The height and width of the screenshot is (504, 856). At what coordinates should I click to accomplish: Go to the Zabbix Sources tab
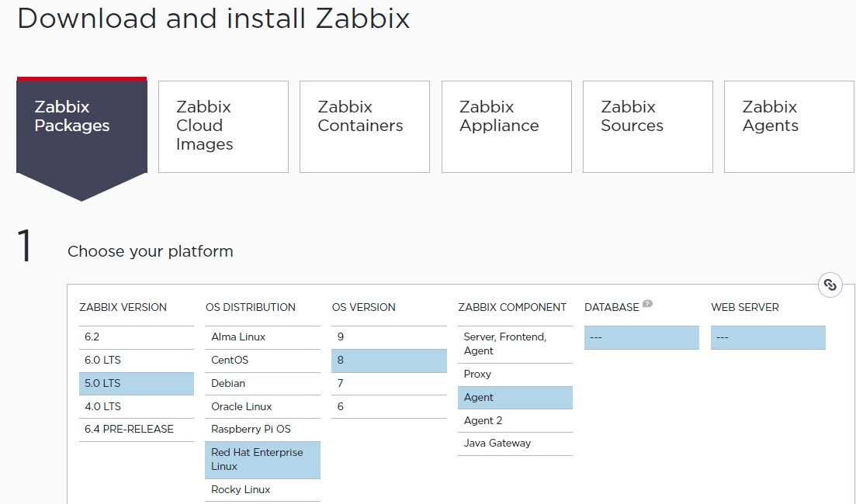(647, 126)
